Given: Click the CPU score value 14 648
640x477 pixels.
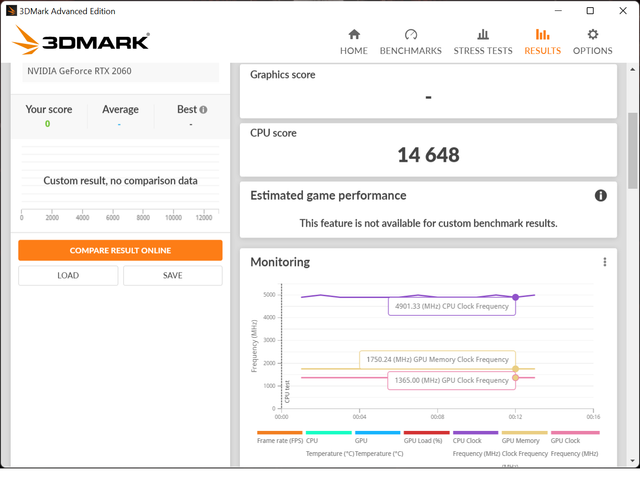Looking at the screenshot, I should (x=428, y=155).
